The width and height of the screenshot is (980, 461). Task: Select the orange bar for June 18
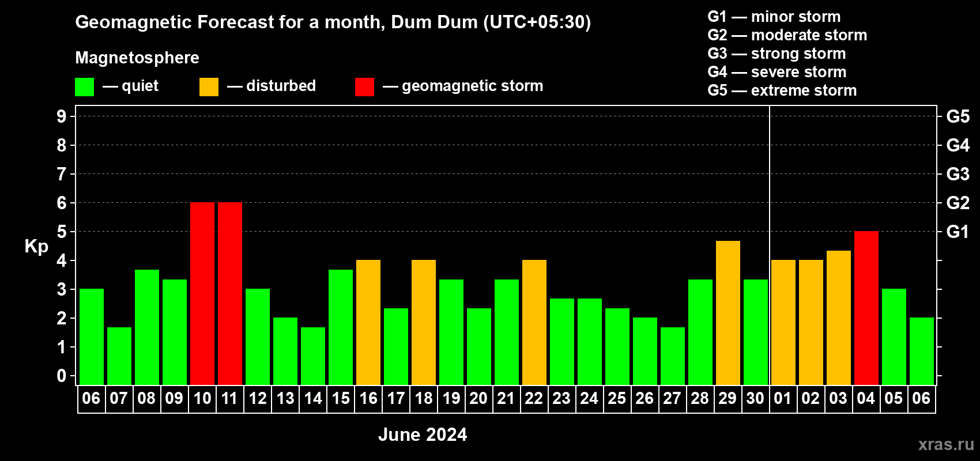point(424,323)
